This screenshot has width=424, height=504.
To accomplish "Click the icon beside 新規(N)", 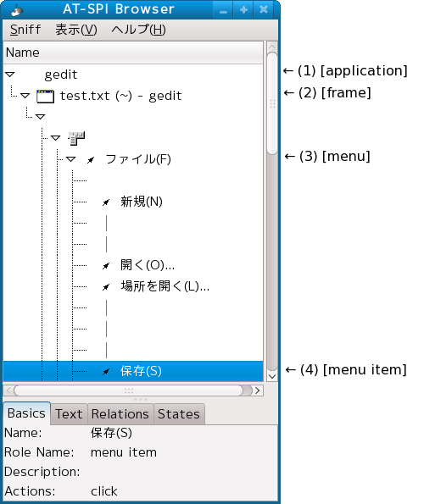I will (106, 202).
